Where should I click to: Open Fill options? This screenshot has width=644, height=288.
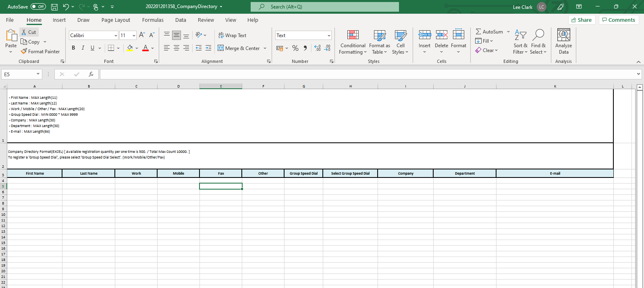484,41
